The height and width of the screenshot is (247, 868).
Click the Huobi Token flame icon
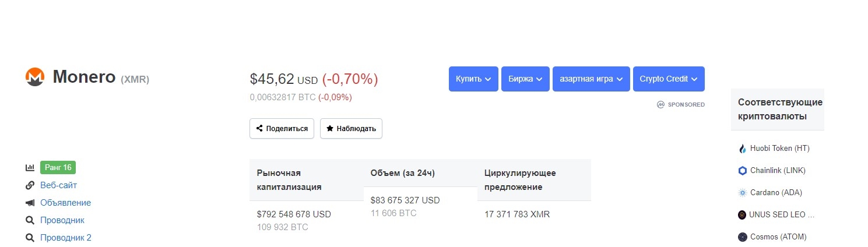(x=742, y=149)
